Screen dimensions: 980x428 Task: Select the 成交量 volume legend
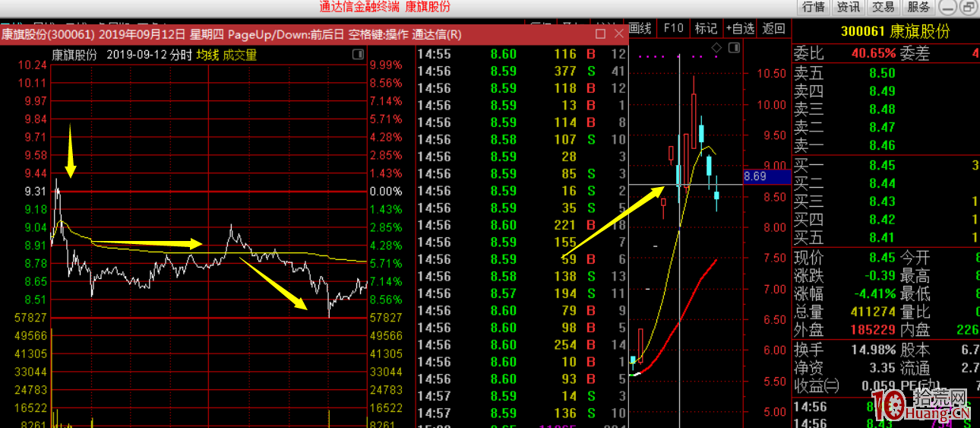[x=240, y=55]
